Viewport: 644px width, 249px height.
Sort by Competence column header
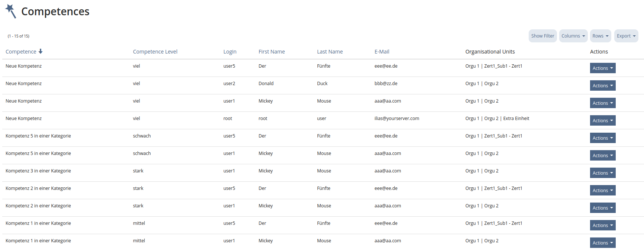click(x=21, y=52)
